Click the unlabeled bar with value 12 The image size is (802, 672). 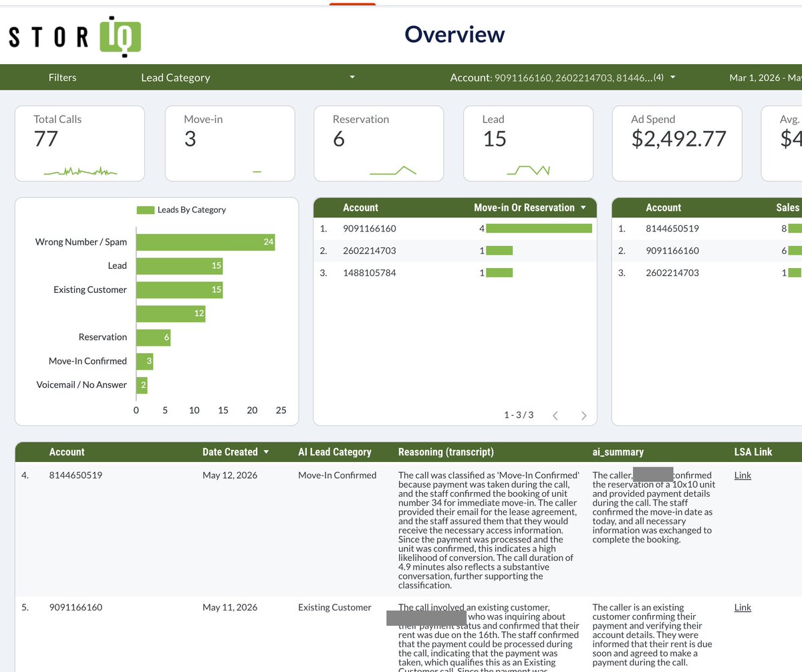click(x=170, y=314)
